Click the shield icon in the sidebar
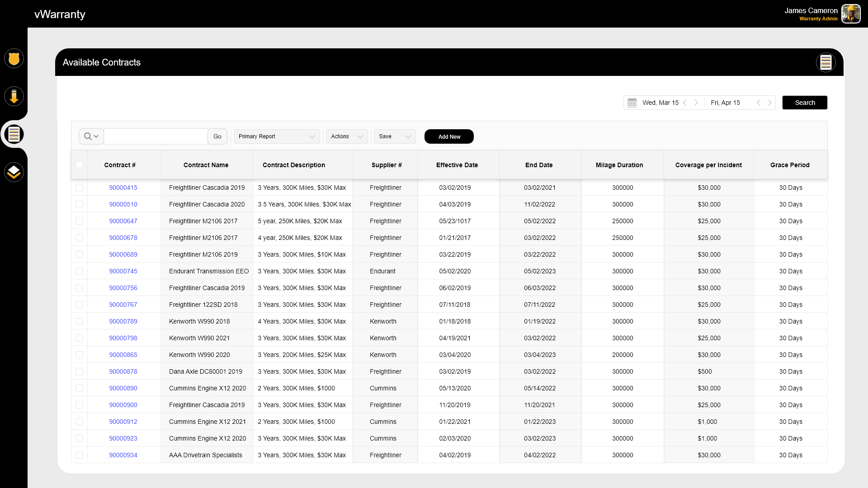The image size is (868, 488). coord(14,59)
